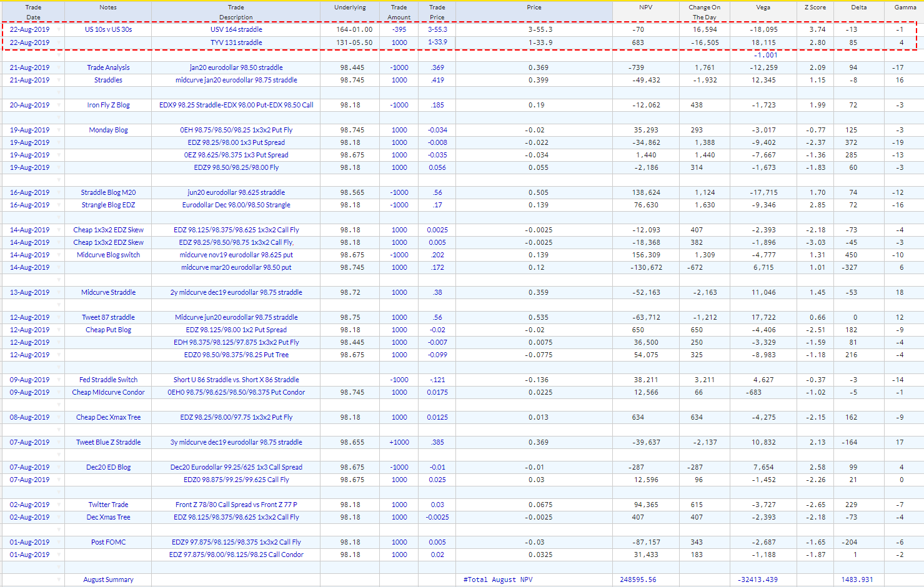Select total NPV value 248595.56
The height and width of the screenshot is (587, 924).
(x=638, y=580)
